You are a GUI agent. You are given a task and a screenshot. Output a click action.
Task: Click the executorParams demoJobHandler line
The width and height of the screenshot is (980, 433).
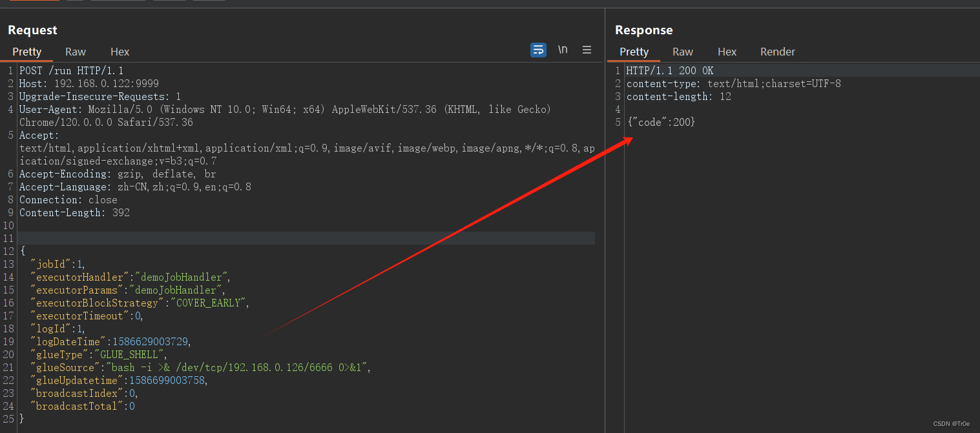click(127, 290)
